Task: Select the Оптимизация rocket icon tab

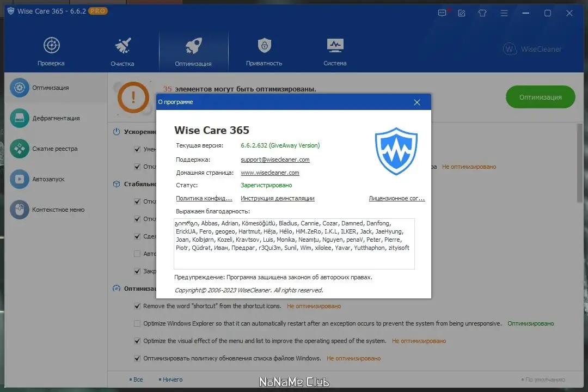Action: click(193, 46)
